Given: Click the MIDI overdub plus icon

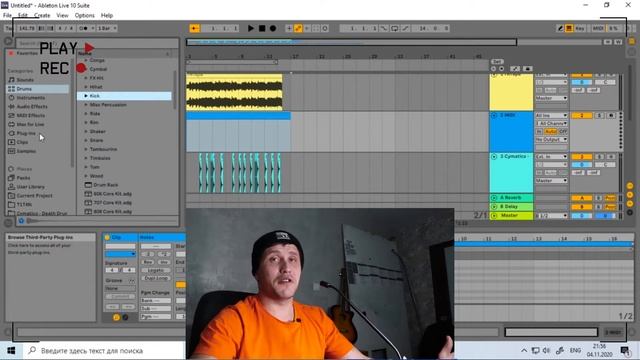Looking at the screenshot, I should click(289, 28).
